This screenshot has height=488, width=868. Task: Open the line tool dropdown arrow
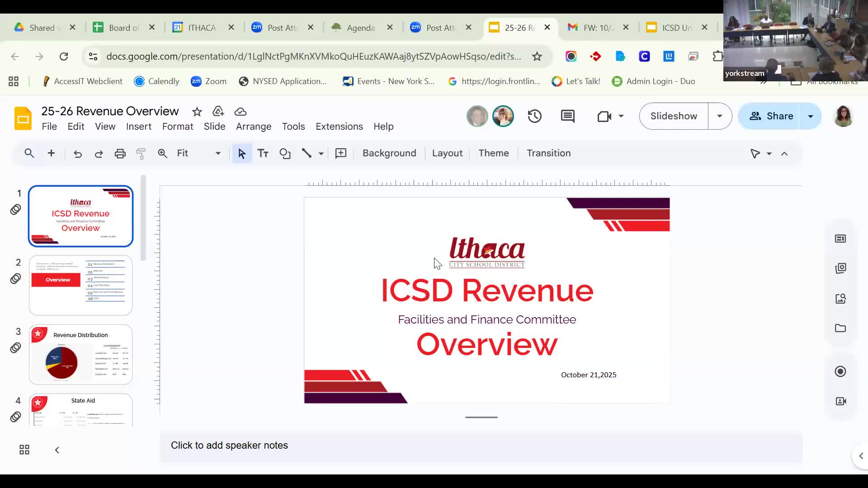point(321,154)
